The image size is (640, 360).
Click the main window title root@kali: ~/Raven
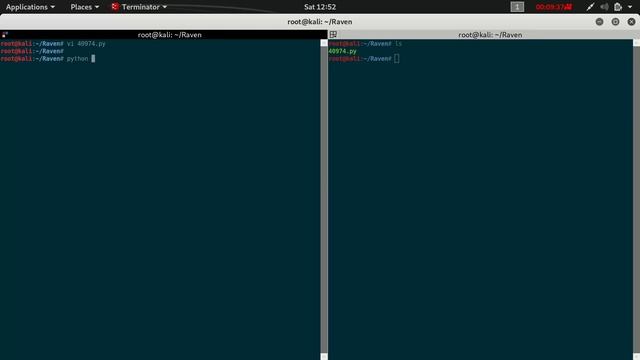320,22
